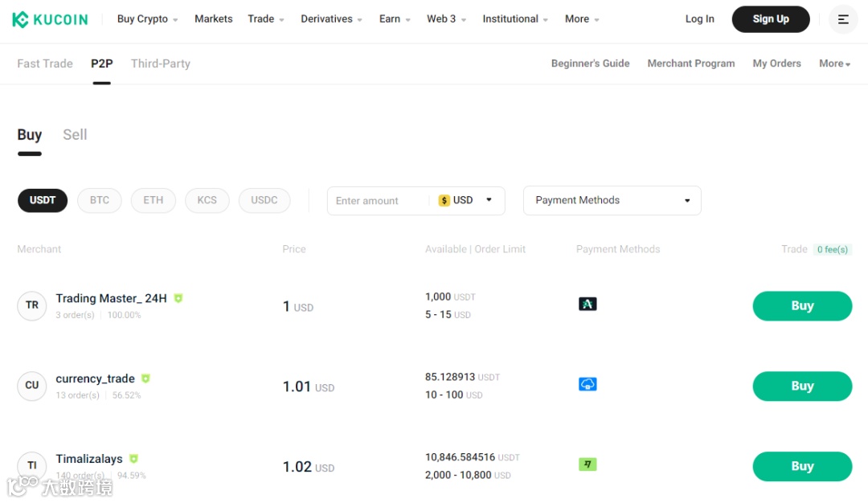Select ETH coin filter
This screenshot has height=503, width=868.
tap(154, 200)
